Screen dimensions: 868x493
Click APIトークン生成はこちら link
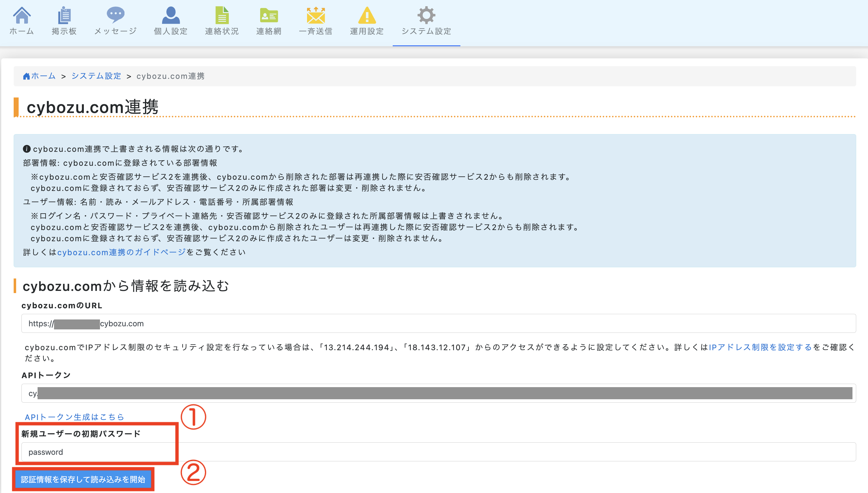coord(75,417)
